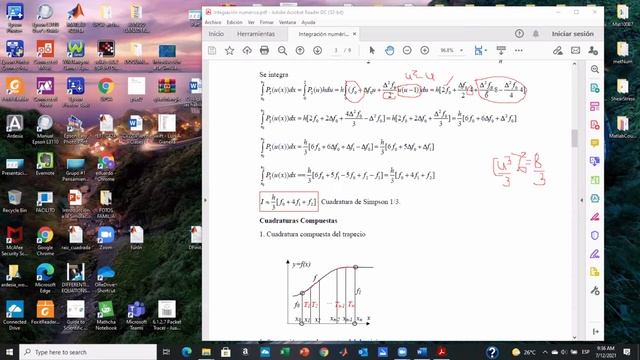Open the Ver menu
This screenshot has width=640, height=360.
[251, 22]
